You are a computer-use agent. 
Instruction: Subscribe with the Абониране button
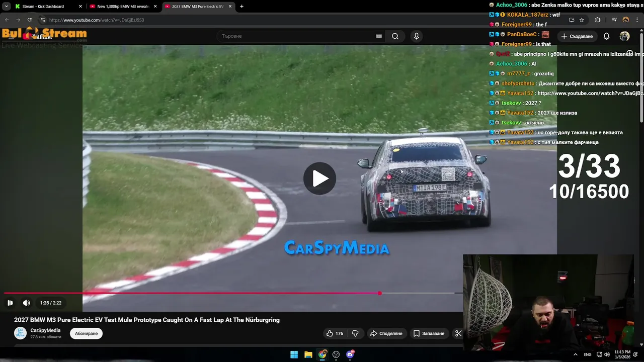[86, 333]
